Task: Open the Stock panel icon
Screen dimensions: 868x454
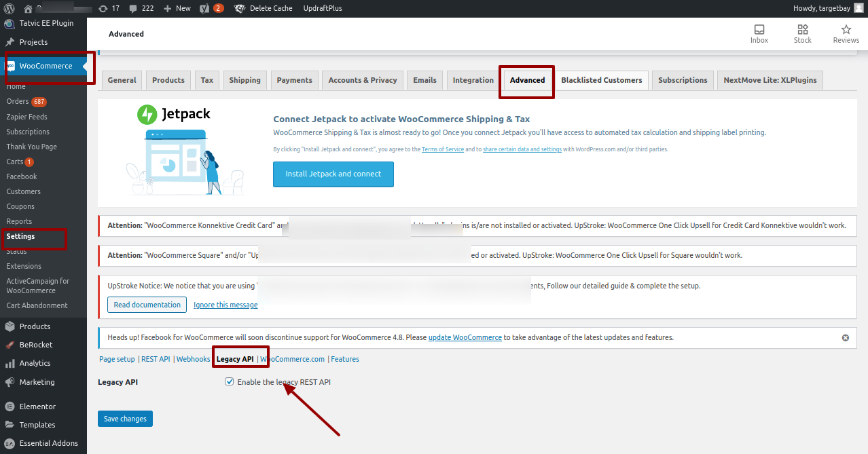Action: [x=803, y=34]
